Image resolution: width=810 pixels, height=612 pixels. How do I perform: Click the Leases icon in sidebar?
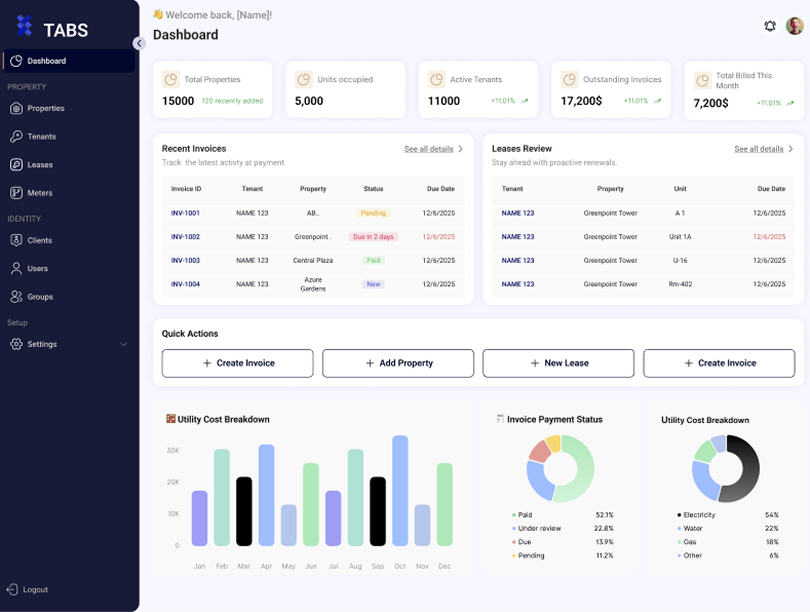tap(17, 164)
